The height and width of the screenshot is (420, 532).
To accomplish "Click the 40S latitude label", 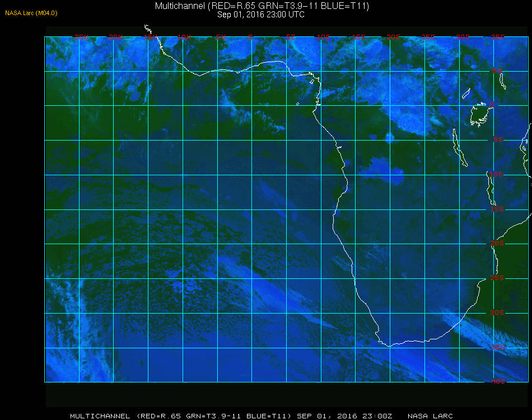I will click(498, 381).
